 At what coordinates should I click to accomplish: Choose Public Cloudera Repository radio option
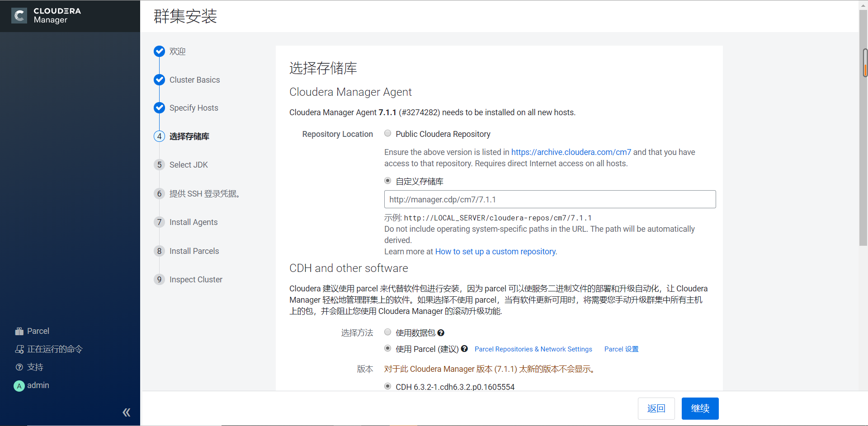(x=387, y=133)
